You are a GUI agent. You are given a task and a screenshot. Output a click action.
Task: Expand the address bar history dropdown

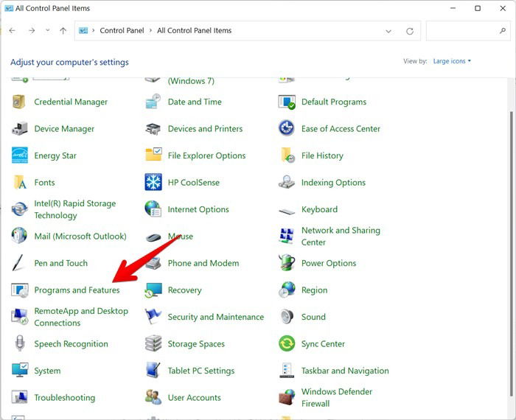click(388, 31)
